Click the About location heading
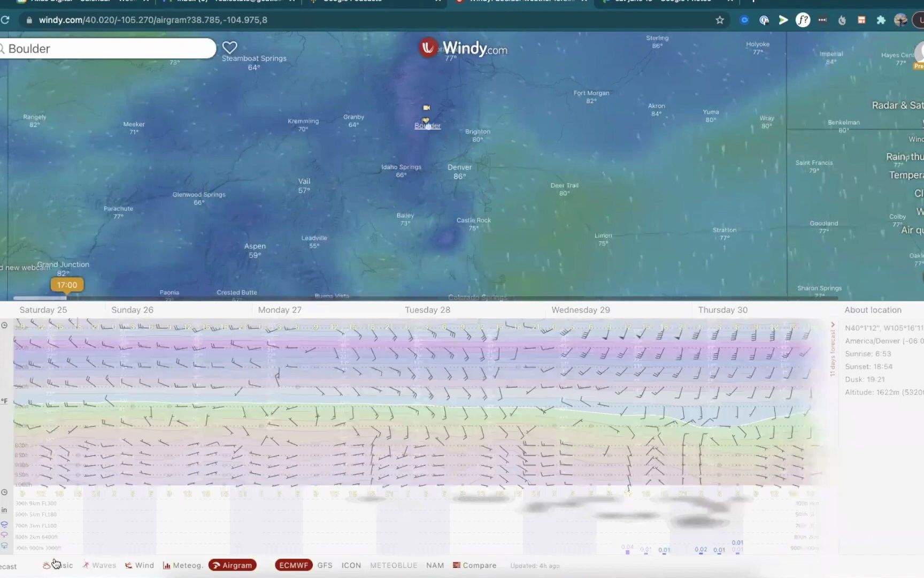Image resolution: width=924 pixels, height=578 pixels. point(873,310)
